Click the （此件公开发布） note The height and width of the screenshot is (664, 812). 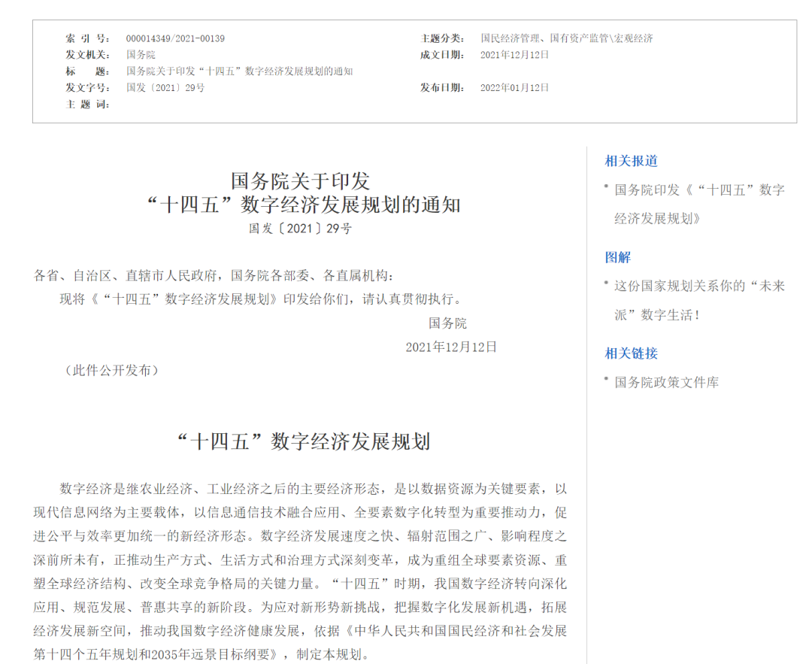click(x=111, y=370)
